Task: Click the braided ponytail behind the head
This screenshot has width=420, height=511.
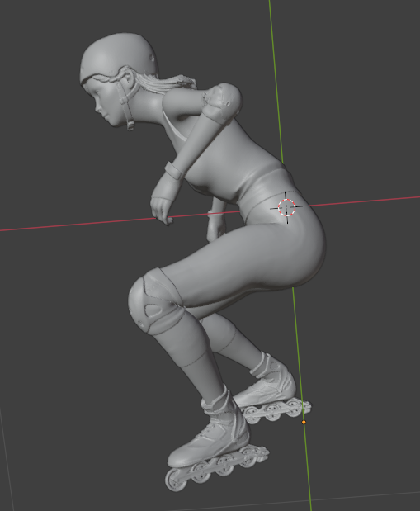Action: pos(169,83)
